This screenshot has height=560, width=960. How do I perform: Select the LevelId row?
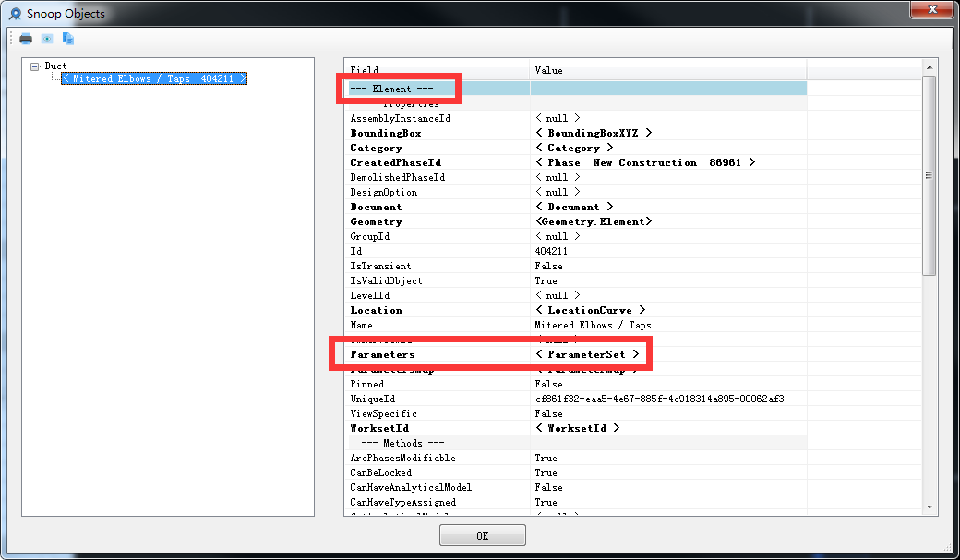[575, 295]
